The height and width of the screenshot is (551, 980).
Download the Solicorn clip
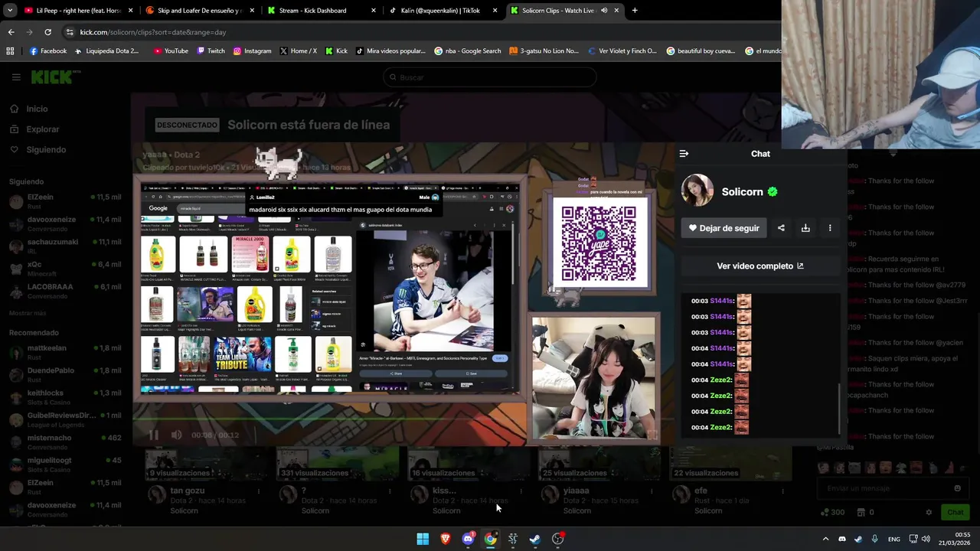click(805, 228)
